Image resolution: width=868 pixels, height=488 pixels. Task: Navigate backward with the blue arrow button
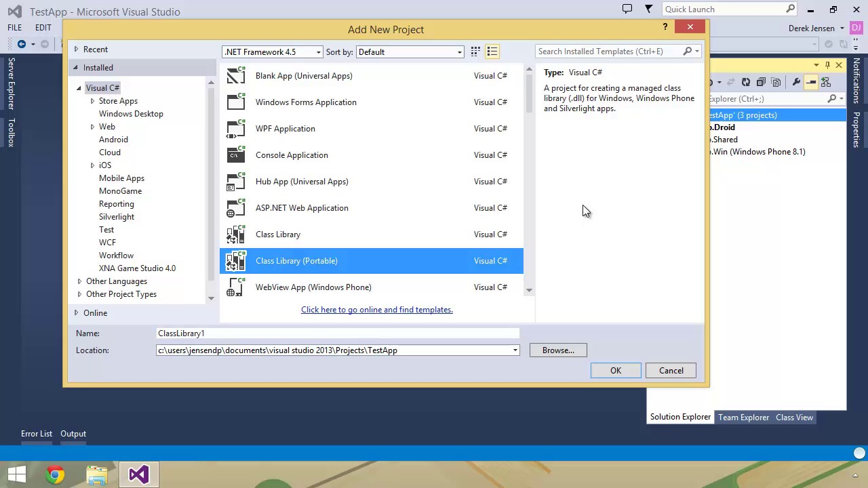point(22,44)
